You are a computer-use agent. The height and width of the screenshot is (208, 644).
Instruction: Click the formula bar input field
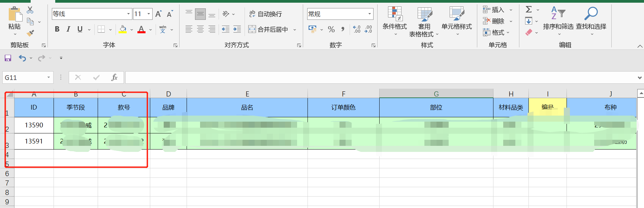[x=380, y=78]
